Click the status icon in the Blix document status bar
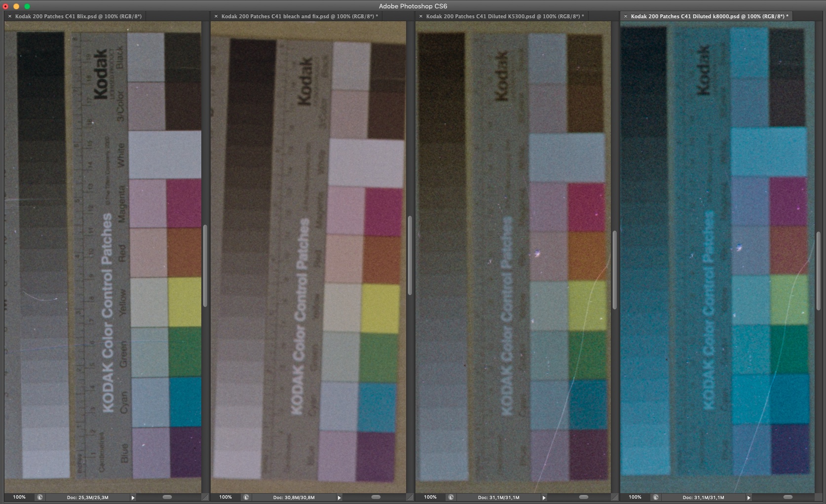The height and width of the screenshot is (504, 826). 40,498
